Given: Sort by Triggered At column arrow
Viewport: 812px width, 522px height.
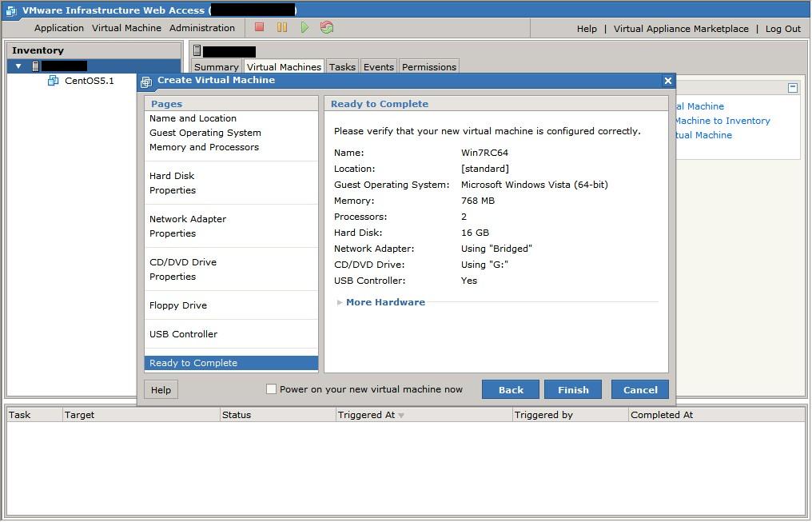Looking at the screenshot, I should point(401,416).
